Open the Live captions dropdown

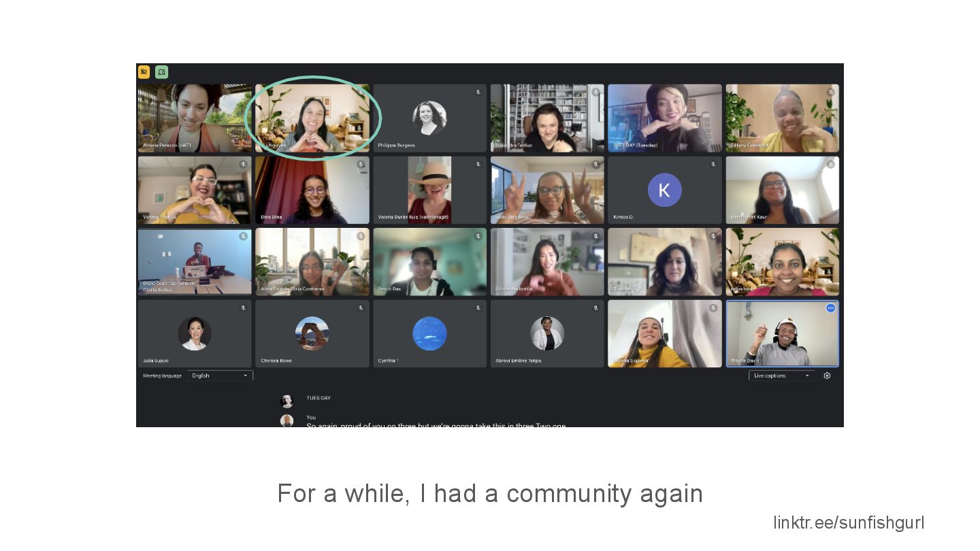pyautogui.click(x=781, y=375)
